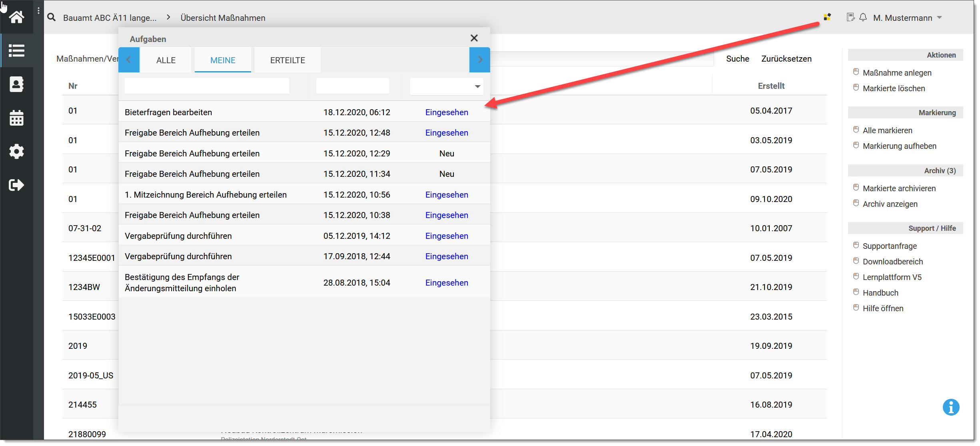980x446 pixels.
Task: Click Hilfe öffnen
Action: [883, 308]
